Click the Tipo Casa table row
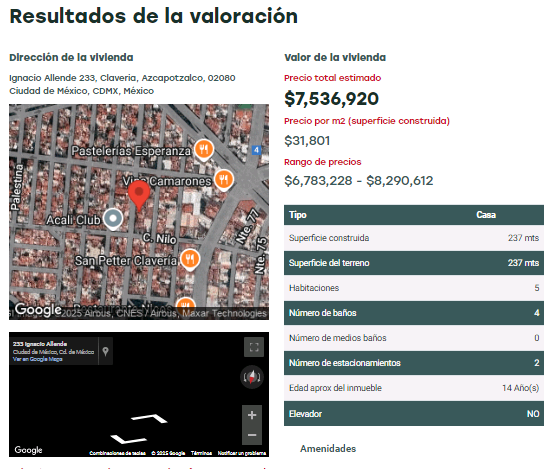The width and height of the screenshot is (552, 469). click(414, 215)
